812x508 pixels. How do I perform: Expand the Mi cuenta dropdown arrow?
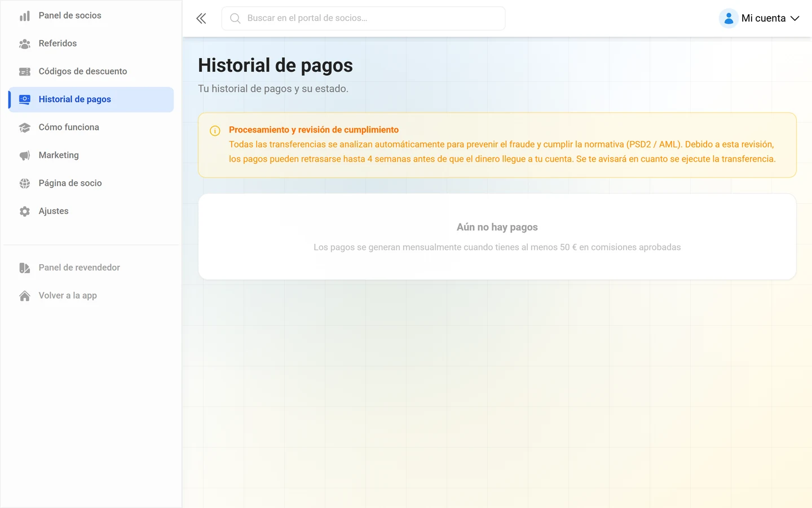click(795, 19)
